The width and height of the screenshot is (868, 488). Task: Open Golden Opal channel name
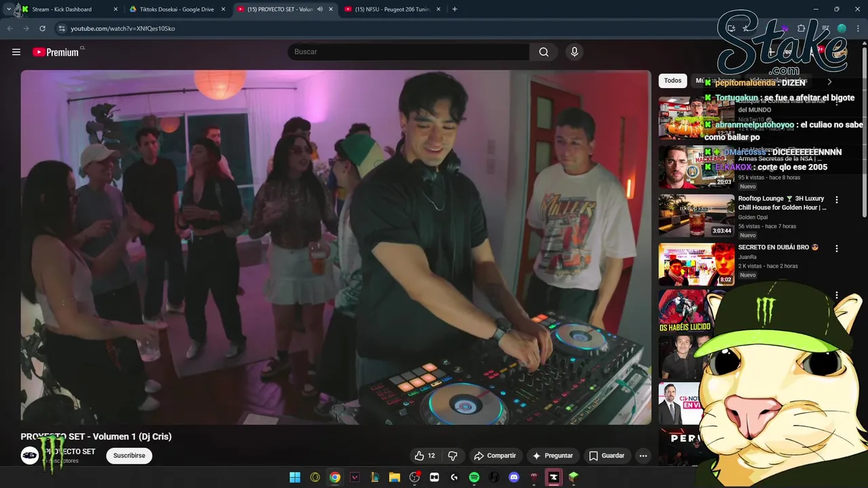pos(752,218)
